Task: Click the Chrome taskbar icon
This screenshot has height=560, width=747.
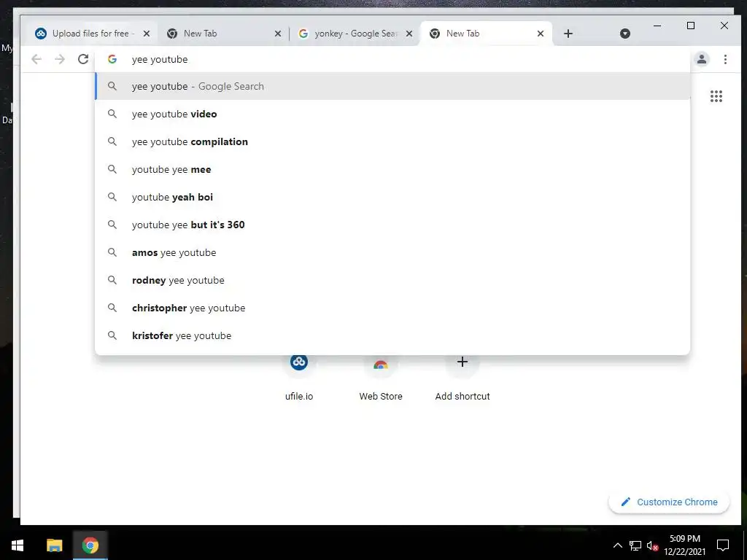Action: pyautogui.click(x=90, y=545)
